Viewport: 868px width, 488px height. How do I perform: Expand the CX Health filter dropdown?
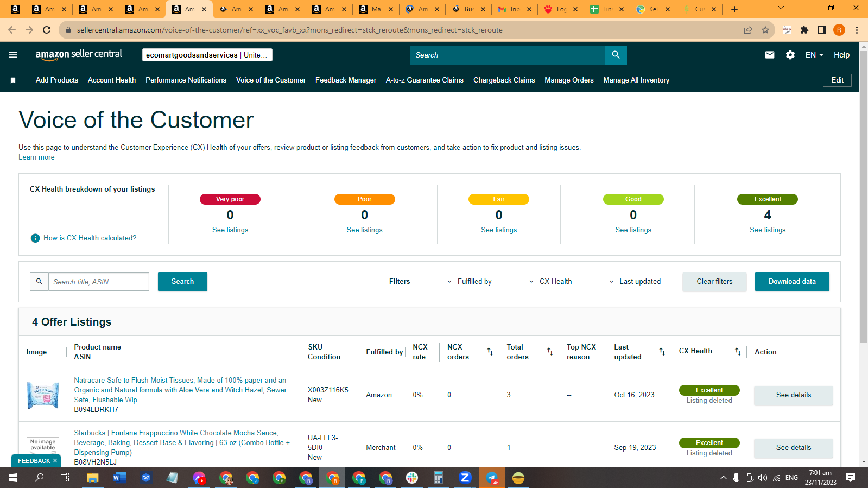(550, 282)
